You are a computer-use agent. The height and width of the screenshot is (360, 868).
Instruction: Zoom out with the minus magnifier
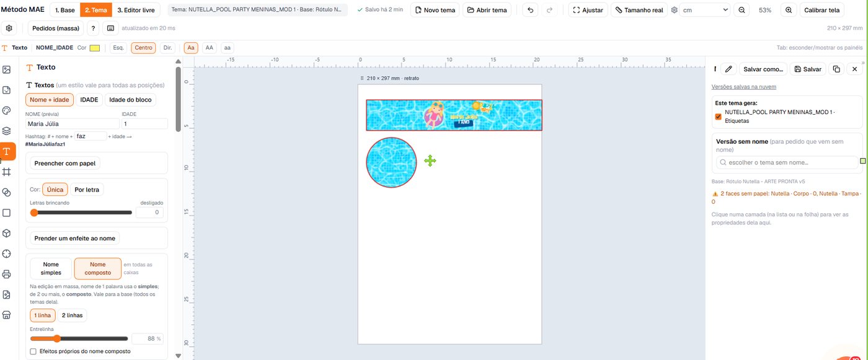742,10
